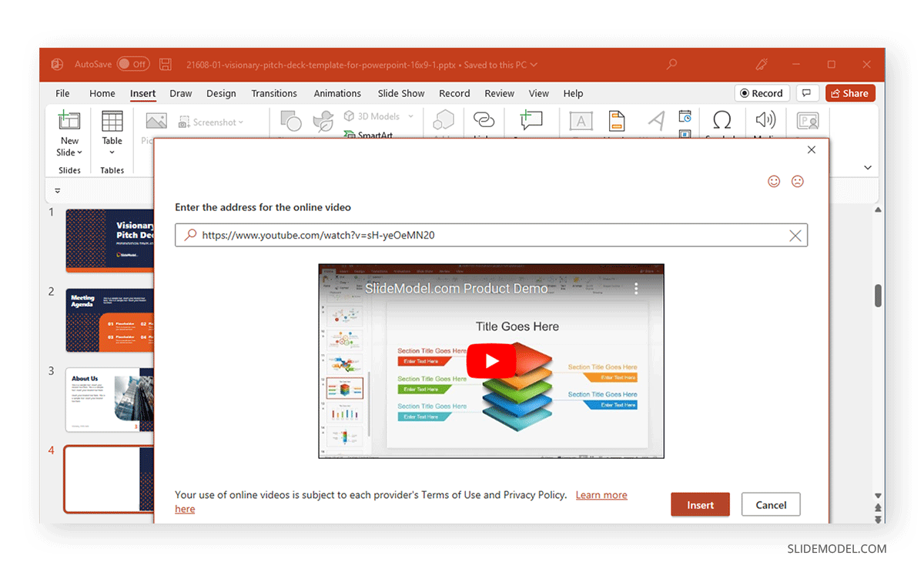Open the Learn more link
The height and width of the screenshot is (572, 924).
tap(601, 495)
